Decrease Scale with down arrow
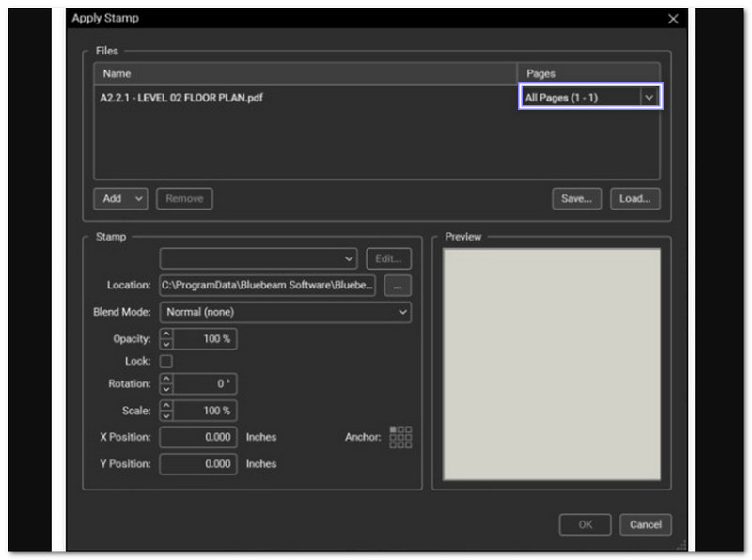Screen dimensions: 752x560 [166, 415]
